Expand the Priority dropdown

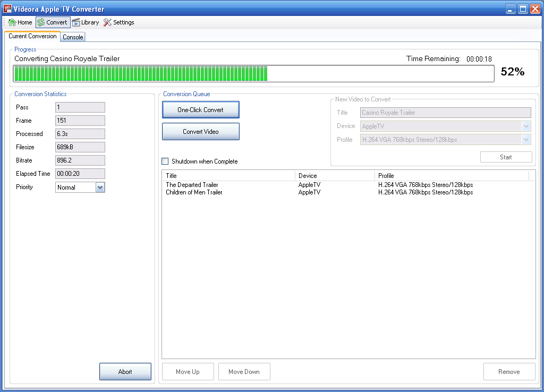coord(100,187)
